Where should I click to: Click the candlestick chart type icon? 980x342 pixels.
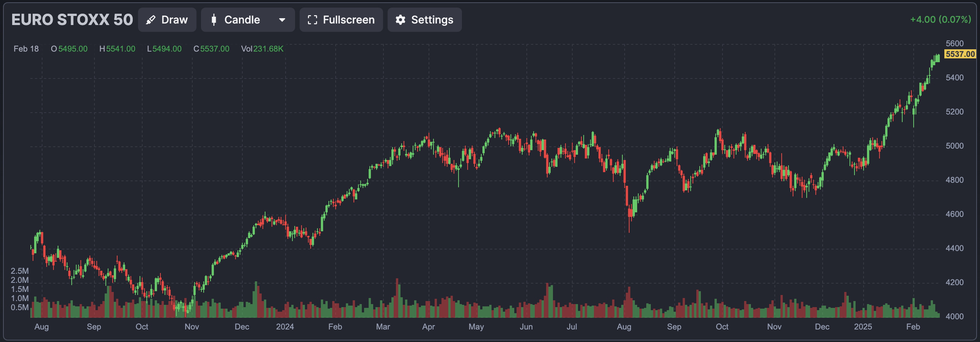point(214,20)
